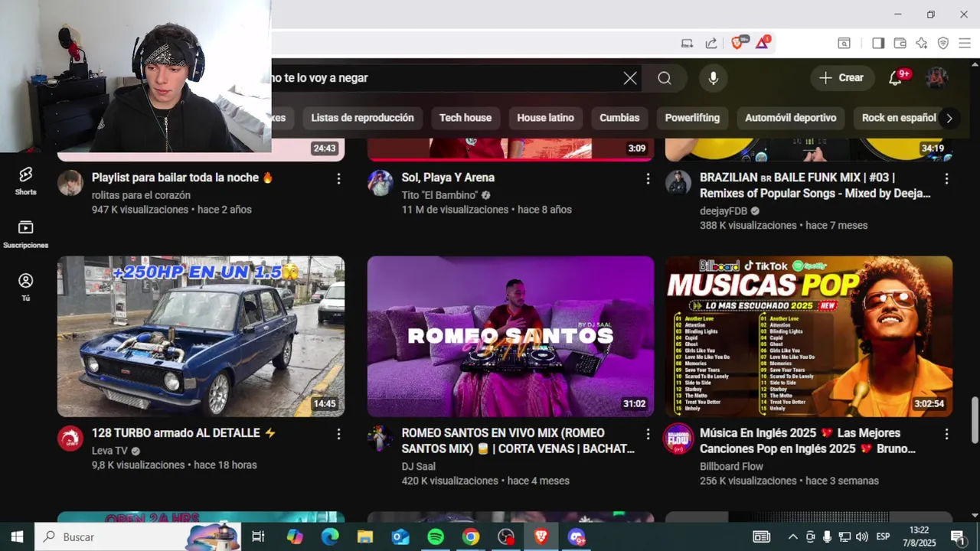Open 128 TURBO armado AL DETALLE title

coord(184,433)
